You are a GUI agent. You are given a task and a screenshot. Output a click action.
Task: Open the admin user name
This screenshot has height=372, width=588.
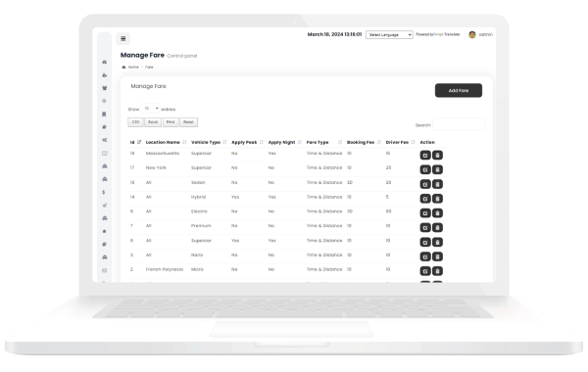[x=486, y=34]
